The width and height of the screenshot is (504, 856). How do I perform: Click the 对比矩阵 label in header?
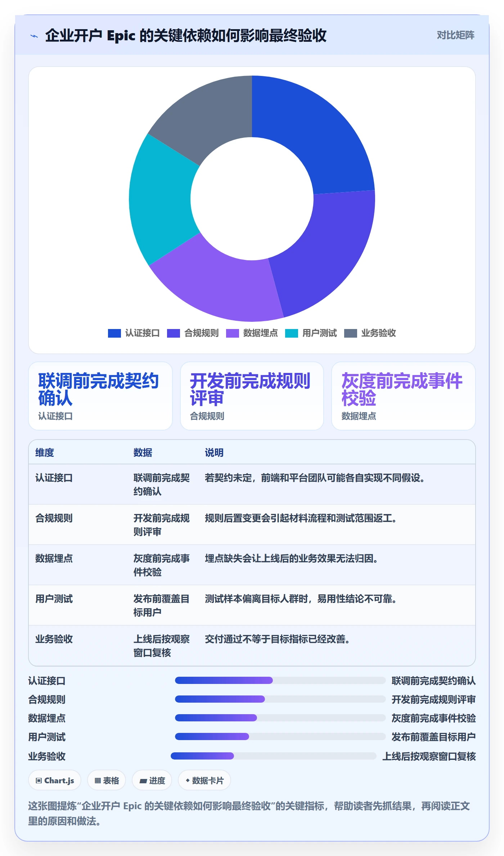(x=455, y=35)
